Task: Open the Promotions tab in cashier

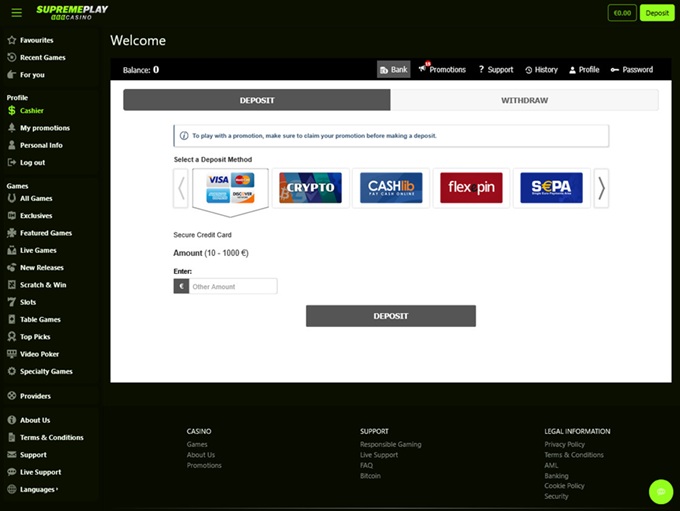Action: pos(442,70)
